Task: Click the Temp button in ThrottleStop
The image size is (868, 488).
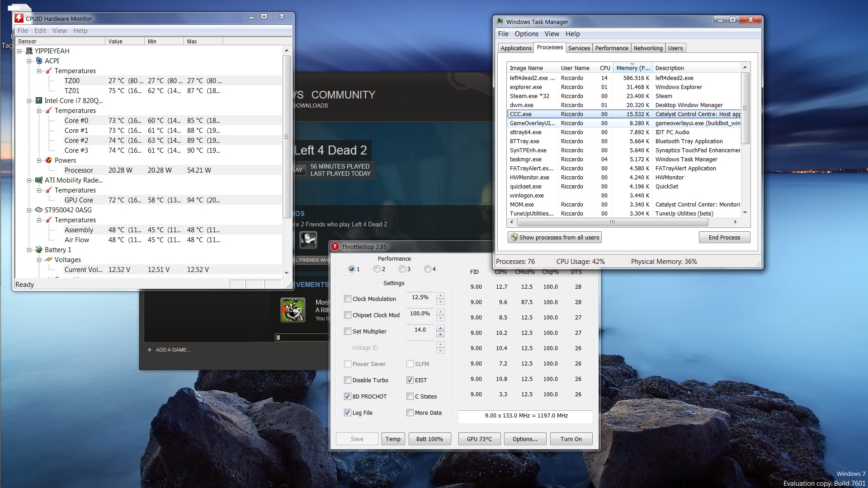Action: 393,439
